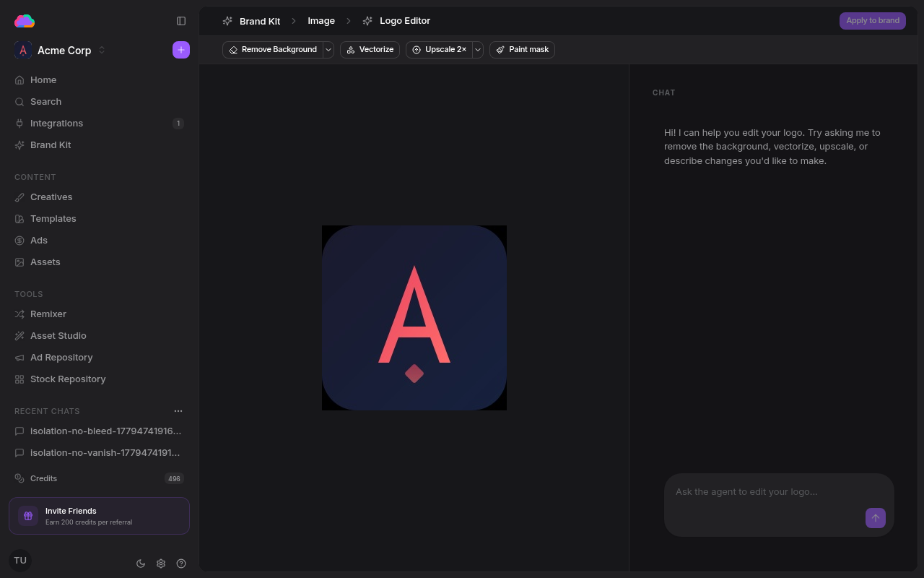This screenshot has height=578, width=924.
Task: Open the Credits page
Action: (x=99, y=478)
